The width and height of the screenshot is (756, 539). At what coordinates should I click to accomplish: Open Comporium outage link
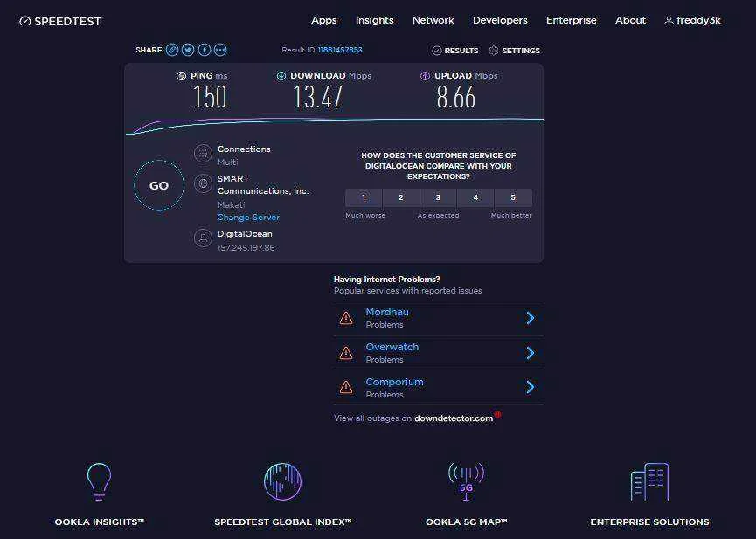[394, 382]
